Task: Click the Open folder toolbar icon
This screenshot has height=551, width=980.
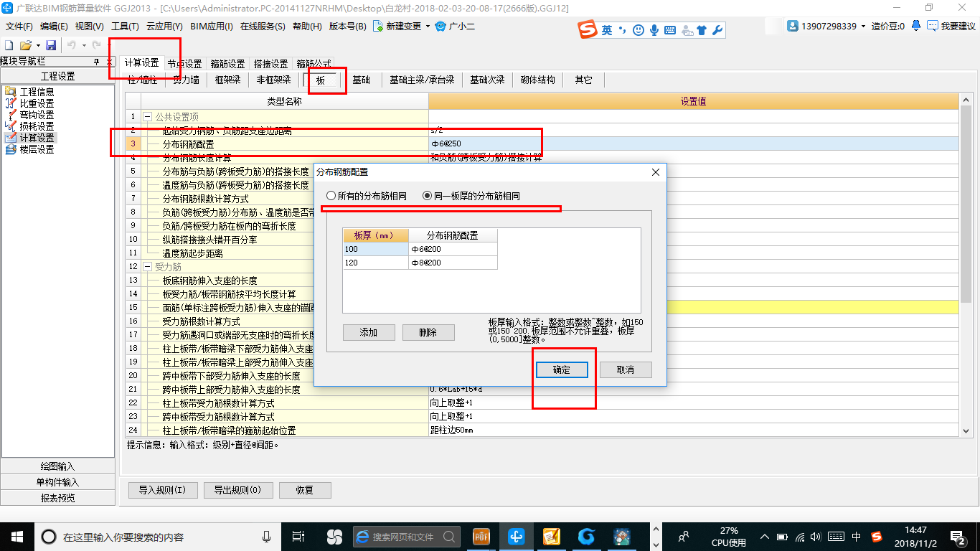Action: 25,45
